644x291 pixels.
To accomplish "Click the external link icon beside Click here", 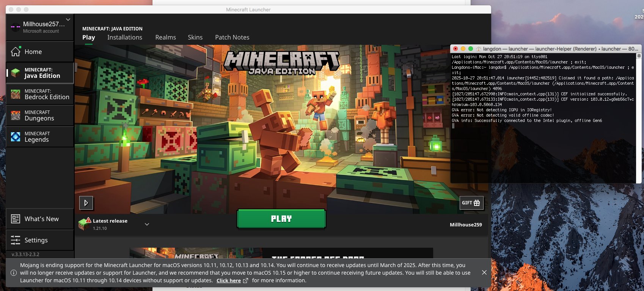I will (245, 280).
